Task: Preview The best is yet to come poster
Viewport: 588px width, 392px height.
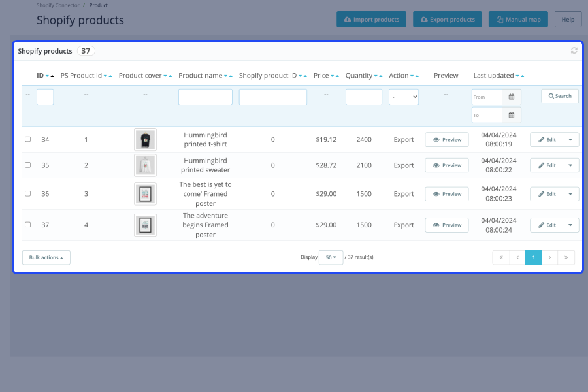Action: point(447,194)
